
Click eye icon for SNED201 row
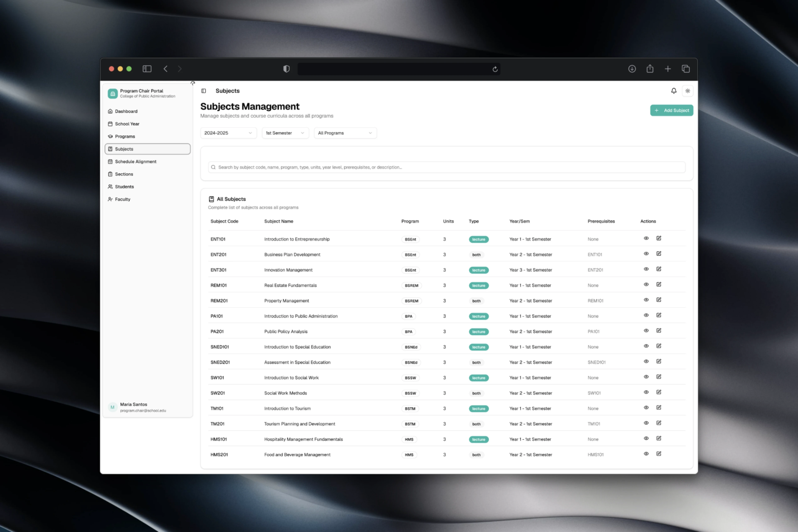(646, 361)
